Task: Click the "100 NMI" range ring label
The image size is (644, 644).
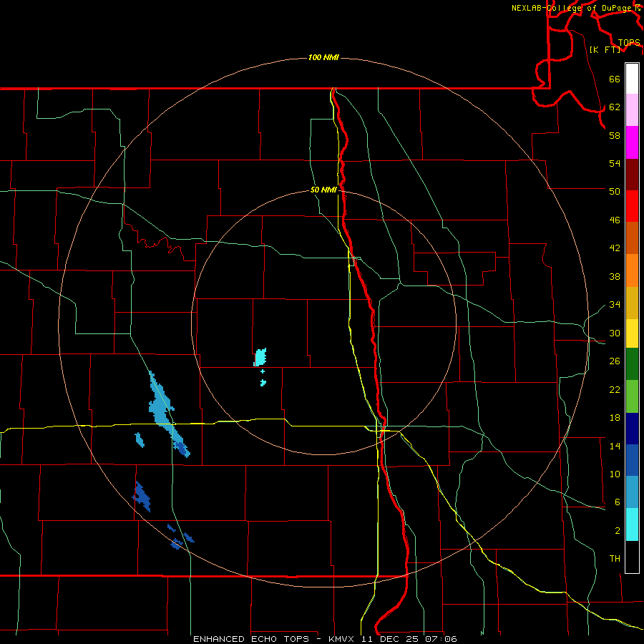Action: (323, 57)
